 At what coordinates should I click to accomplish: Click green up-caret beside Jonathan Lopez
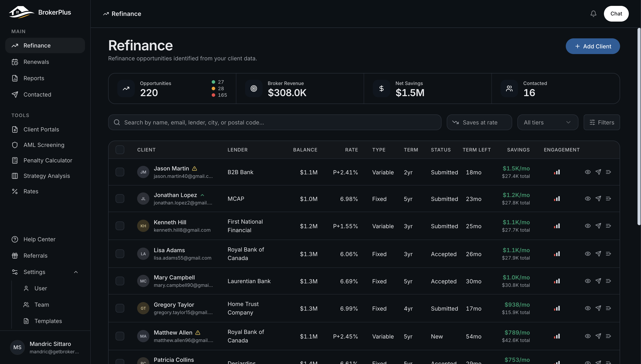pos(202,195)
